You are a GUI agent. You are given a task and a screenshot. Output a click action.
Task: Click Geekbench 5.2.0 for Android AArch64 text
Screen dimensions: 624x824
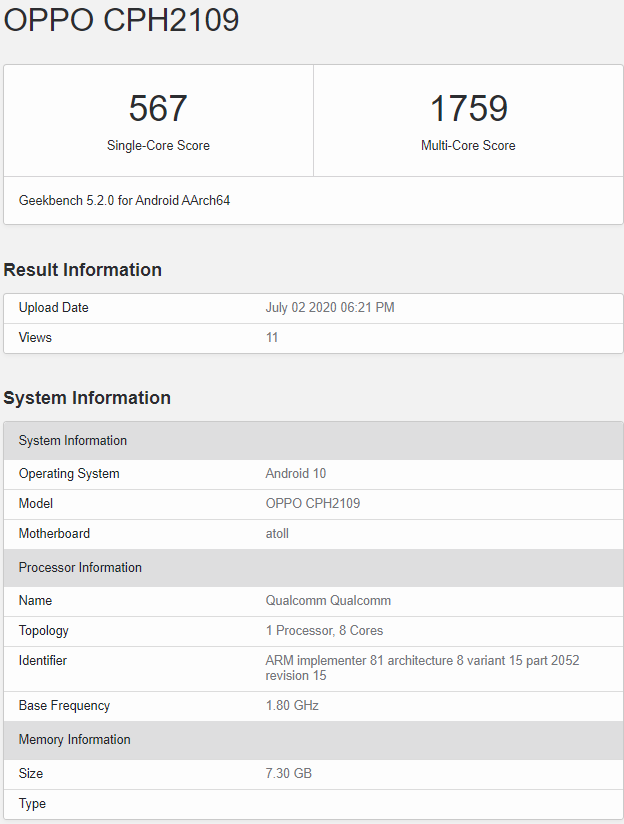124,200
